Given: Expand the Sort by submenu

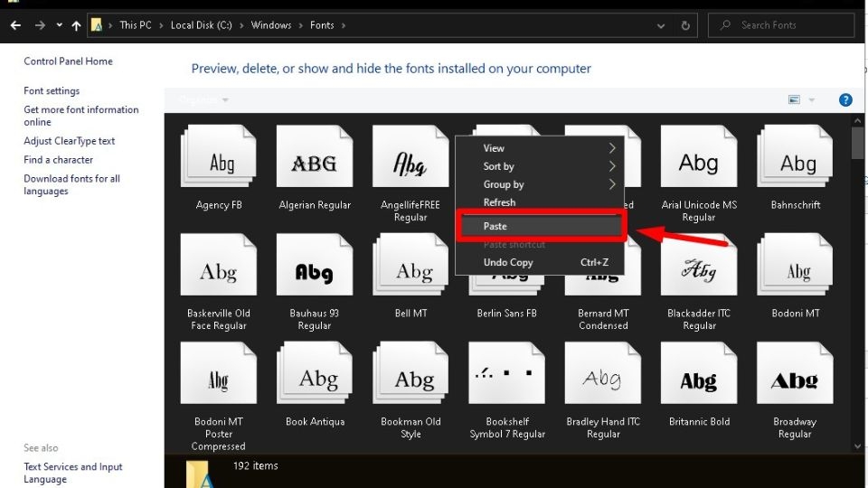Looking at the screenshot, I should click(x=540, y=166).
